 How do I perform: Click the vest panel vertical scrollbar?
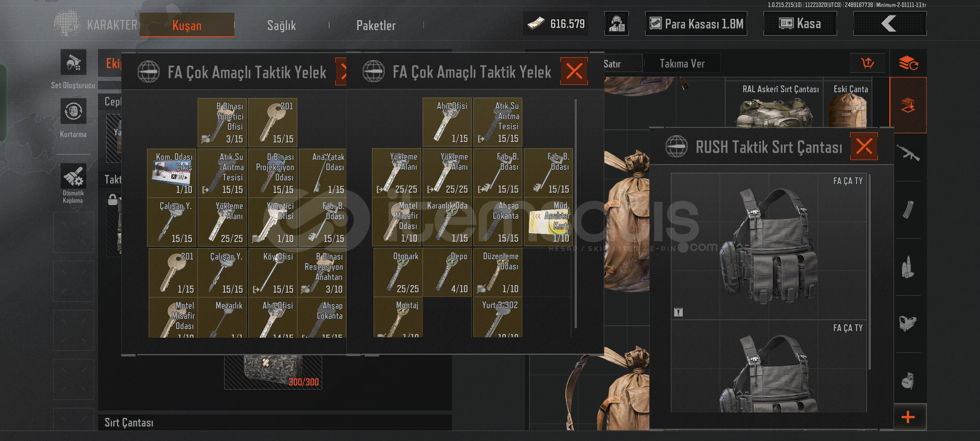click(575, 212)
